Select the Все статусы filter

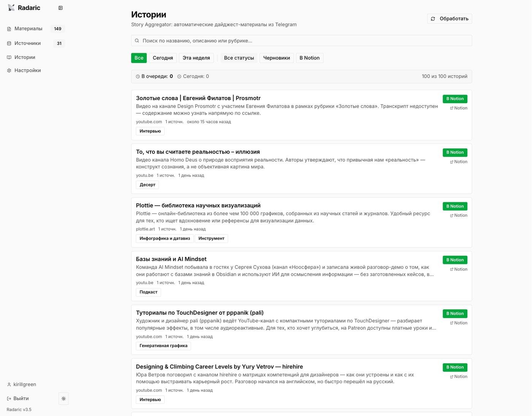click(x=239, y=58)
